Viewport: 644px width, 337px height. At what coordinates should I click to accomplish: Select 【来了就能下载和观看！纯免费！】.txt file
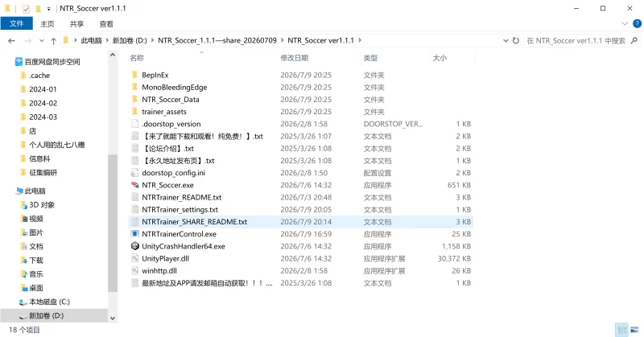tap(203, 136)
